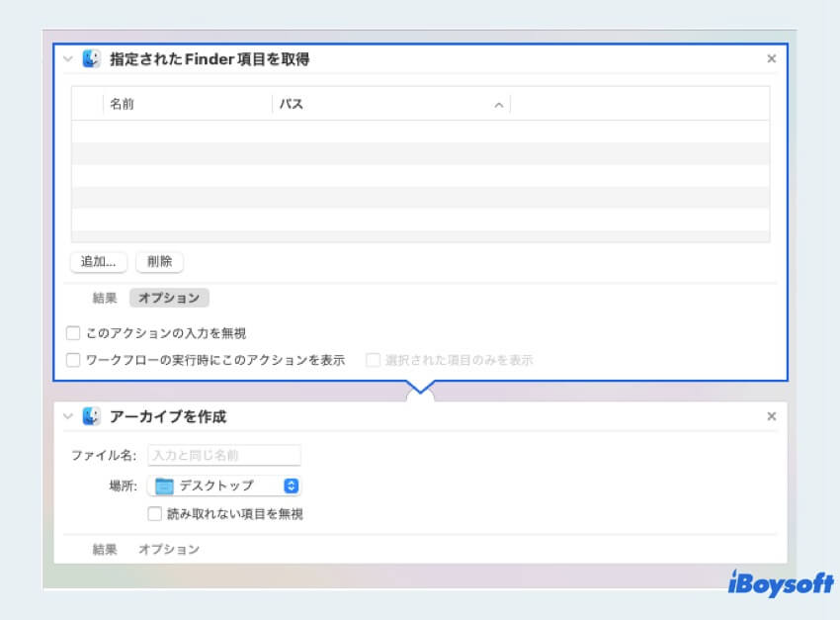This screenshot has height=620, width=840.
Task: Click the ファイル名 input field
Action: tap(222, 454)
